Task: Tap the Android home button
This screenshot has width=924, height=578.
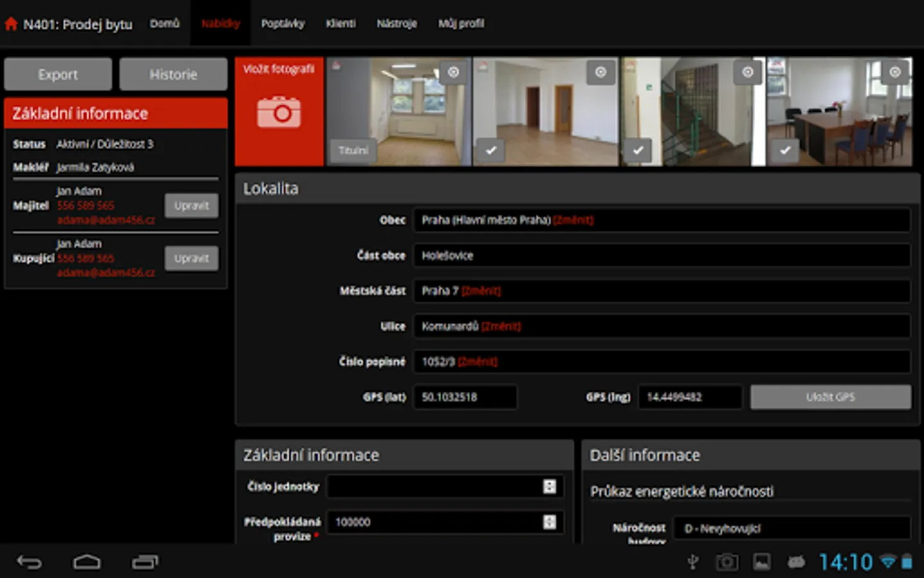Action: click(87, 563)
